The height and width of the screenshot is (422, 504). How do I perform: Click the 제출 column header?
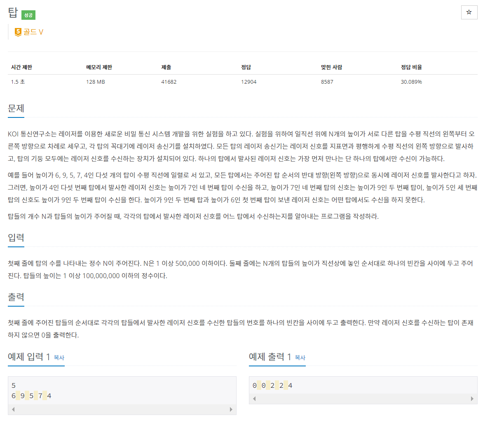pos(166,67)
